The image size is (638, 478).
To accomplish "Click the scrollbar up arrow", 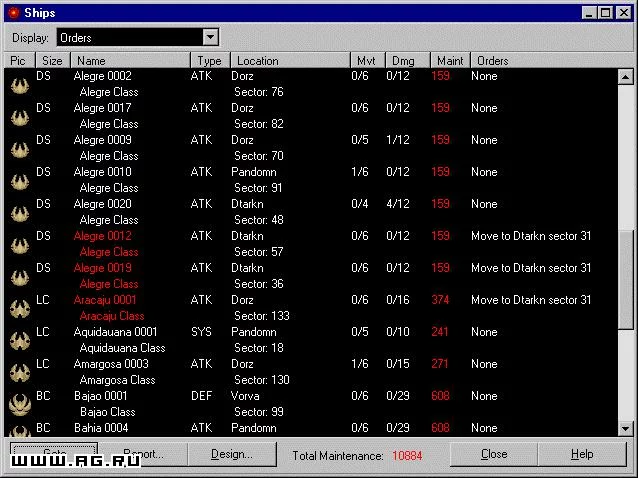I will click(625, 76).
